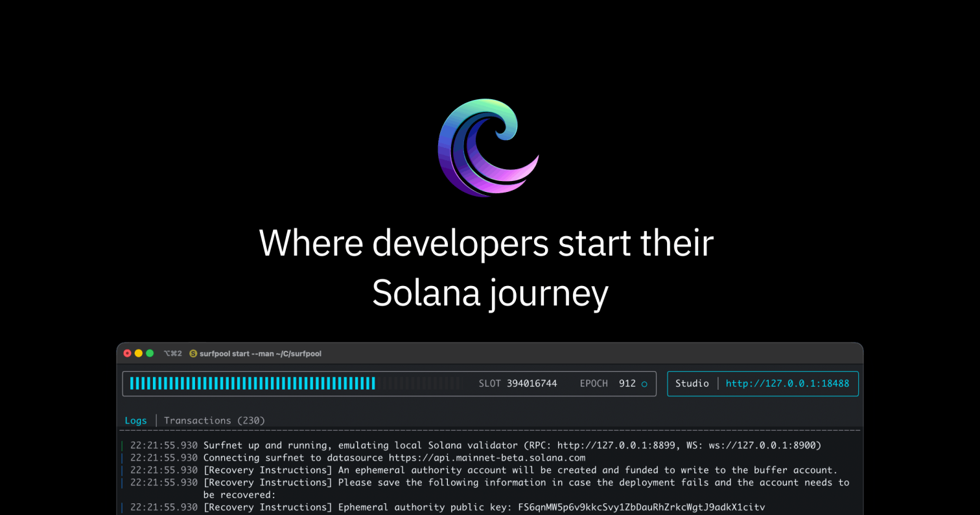This screenshot has width=980, height=515.
Task: Click the ephemeral public key FS6qnMW5p6v9kkcSvy1ZbDauRhZrkcWgtJ9adkX1citv
Action: pos(642,507)
